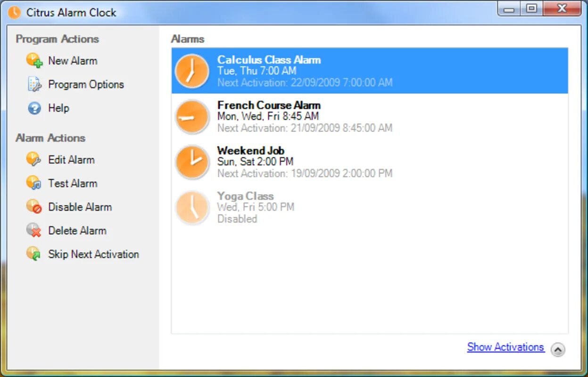This screenshot has width=588, height=377.
Task: Open the Help link text
Action: pos(58,108)
